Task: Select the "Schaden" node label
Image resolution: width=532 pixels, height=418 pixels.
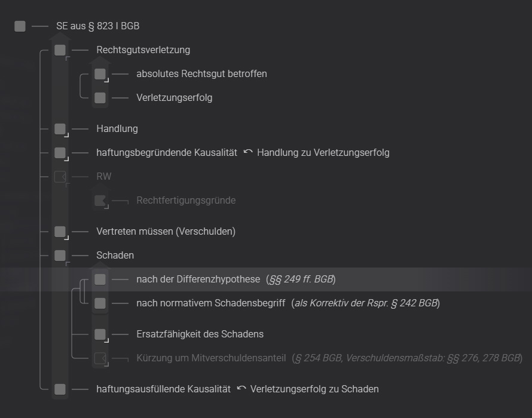Action: pos(115,255)
